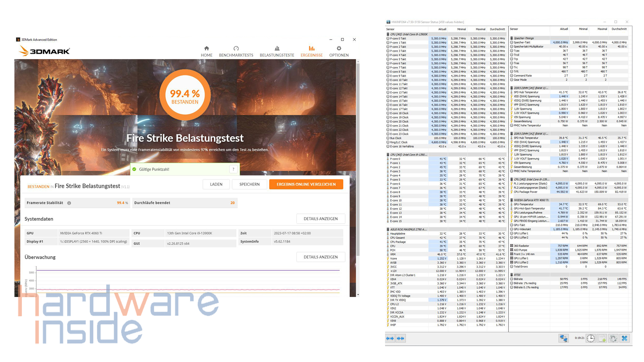
Task: Click the Durchschnitt column header on left panel
Action: [x=497, y=29]
